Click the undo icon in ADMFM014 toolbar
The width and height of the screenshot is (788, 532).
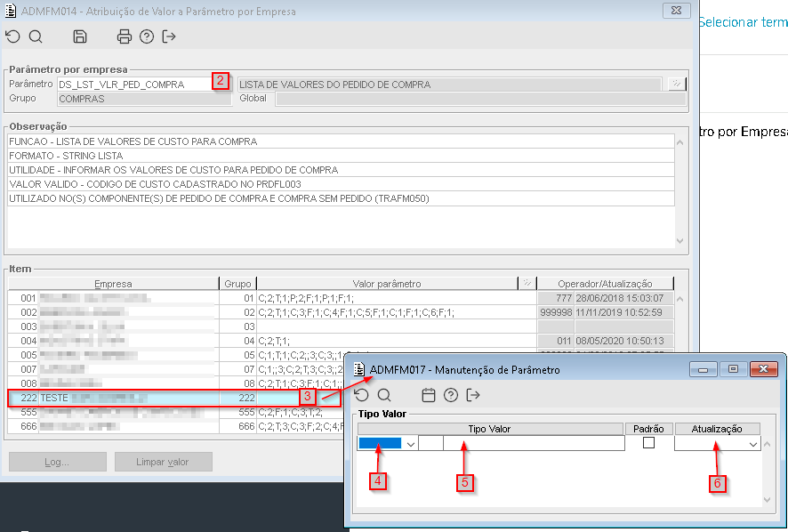[x=12, y=36]
